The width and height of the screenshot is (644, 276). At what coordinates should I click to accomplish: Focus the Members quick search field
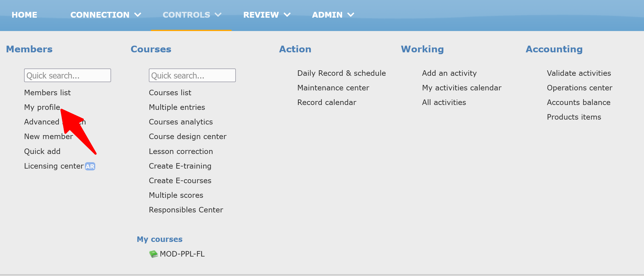pos(67,75)
